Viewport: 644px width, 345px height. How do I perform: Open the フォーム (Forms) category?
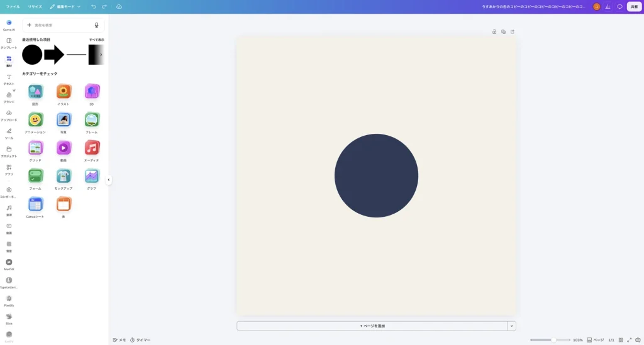(35, 178)
